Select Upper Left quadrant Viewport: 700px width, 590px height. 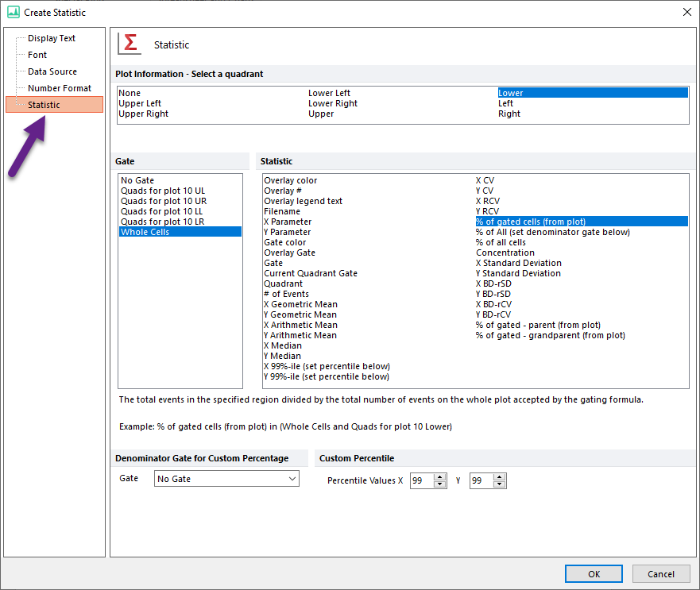point(140,103)
